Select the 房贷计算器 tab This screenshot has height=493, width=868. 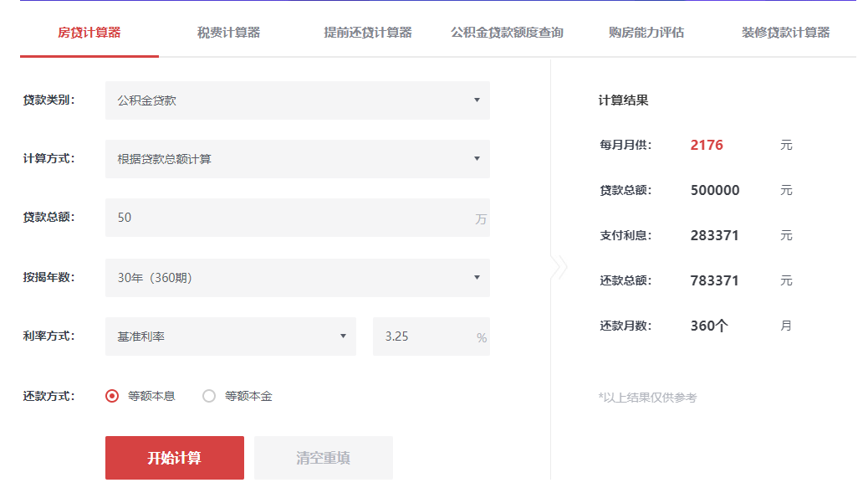(x=89, y=33)
